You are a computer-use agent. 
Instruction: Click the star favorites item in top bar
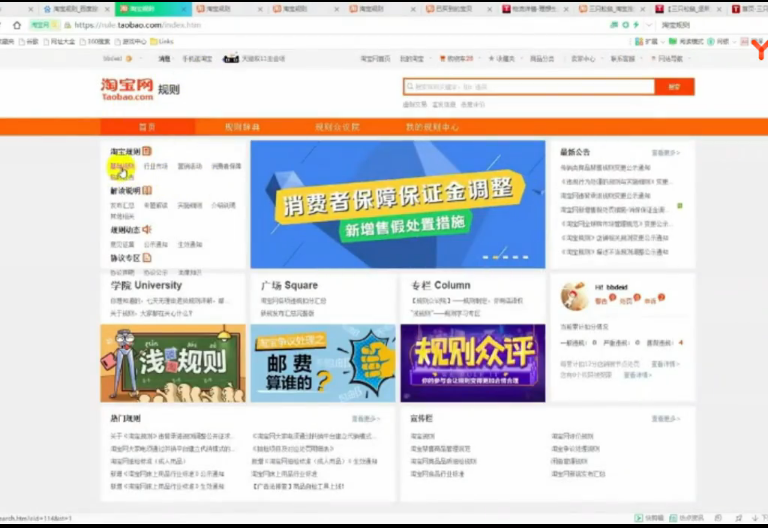(502, 58)
